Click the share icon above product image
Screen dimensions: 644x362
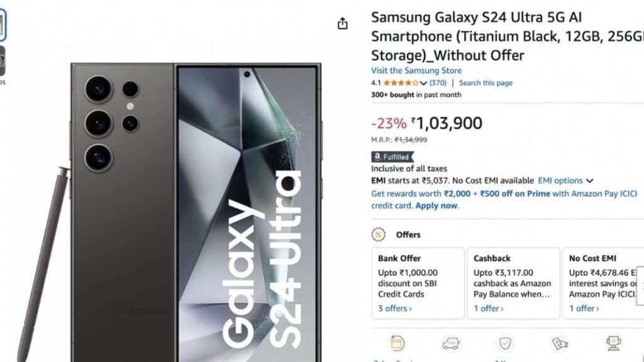pos(342,24)
